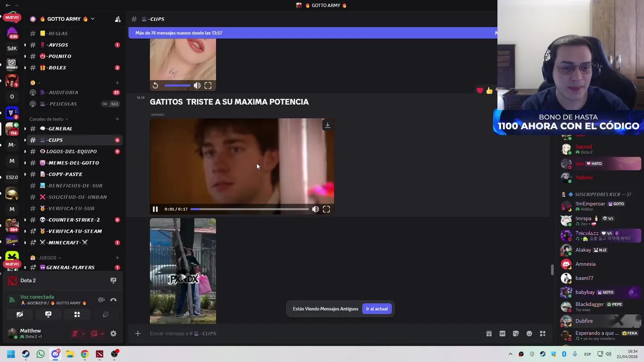Viewport: 644px width, 362px height.
Task: Open the -GENERAL text channel
Action: pyautogui.click(x=74, y=129)
